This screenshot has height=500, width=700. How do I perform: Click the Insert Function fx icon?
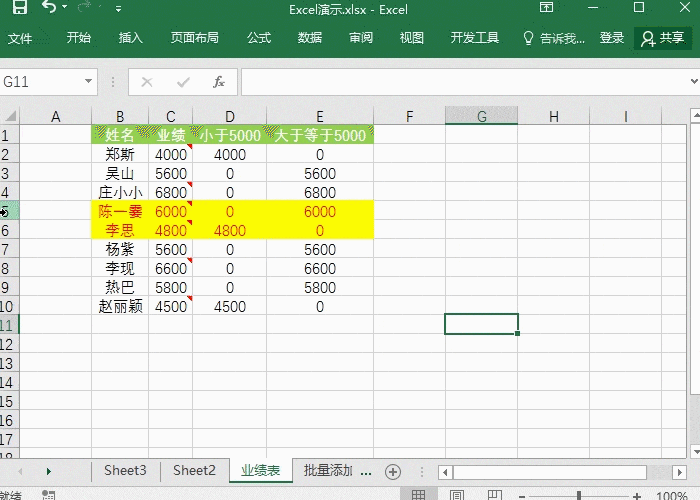[219, 82]
